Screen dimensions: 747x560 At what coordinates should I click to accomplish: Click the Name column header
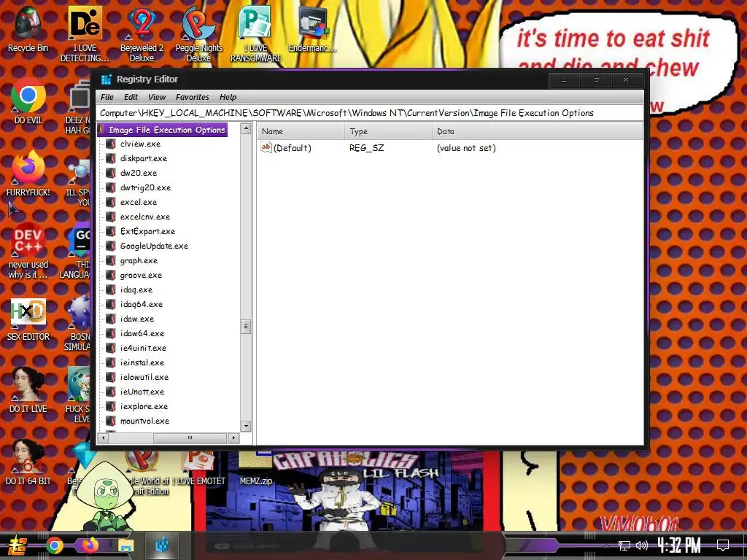301,131
